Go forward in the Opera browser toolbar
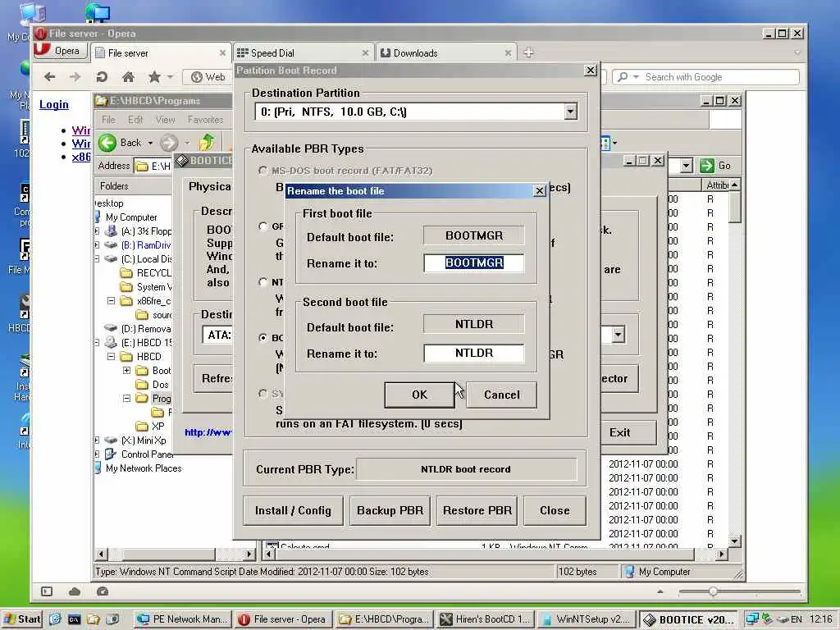This screenshot has width=840, height=630. pos(75,77)
